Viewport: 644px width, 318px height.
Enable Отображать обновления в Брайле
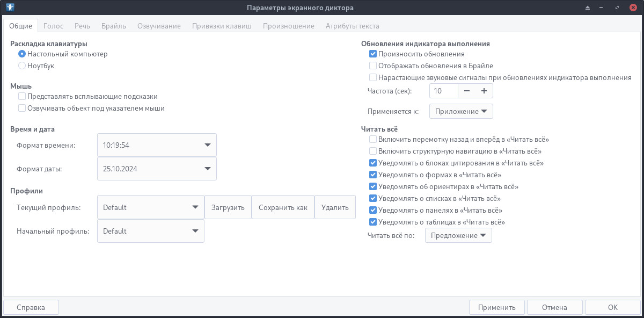pos(373,66)
